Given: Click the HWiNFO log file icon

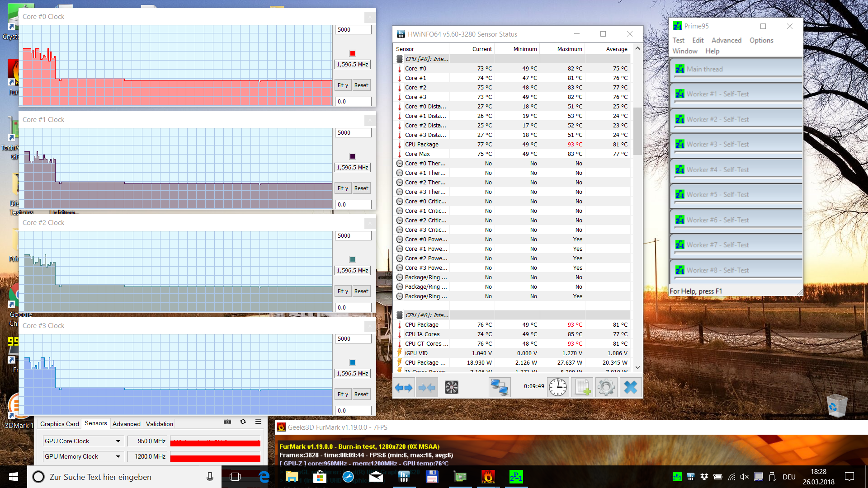Looking at the screenshot, I should pyautogui.click(x=582, y=387).
